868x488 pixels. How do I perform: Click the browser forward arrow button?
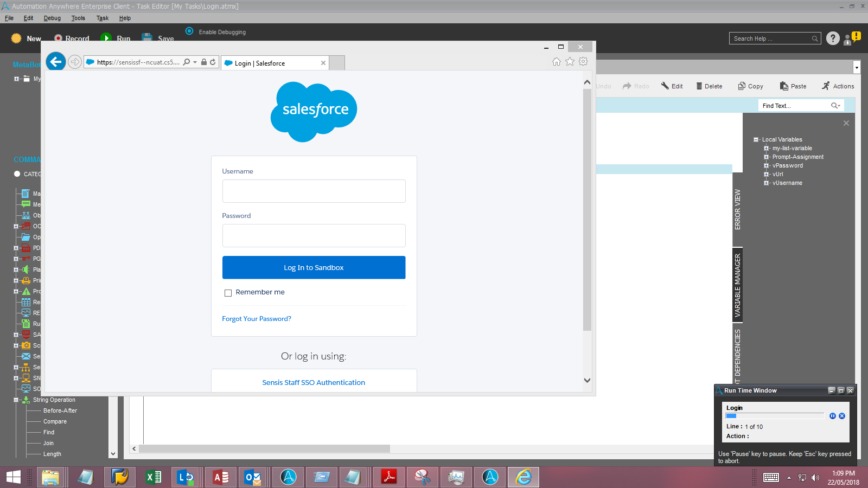pyautogui.click(x=75, y=62)
